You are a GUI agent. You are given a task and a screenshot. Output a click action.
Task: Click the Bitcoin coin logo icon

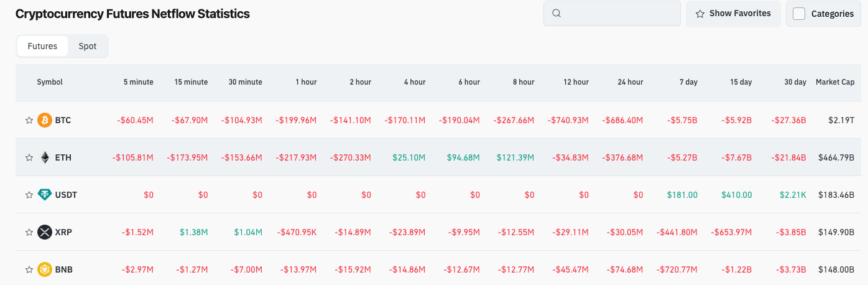tap(45, 120)
